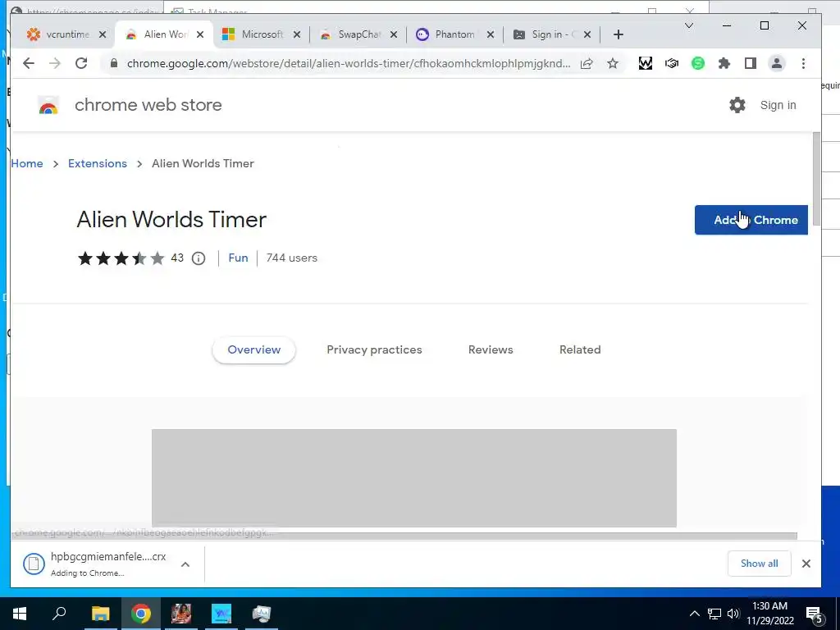This screenshot has width=840, height=630.
Task: Switch to the SwapChat tab
Action: click(x=358, y=34)
